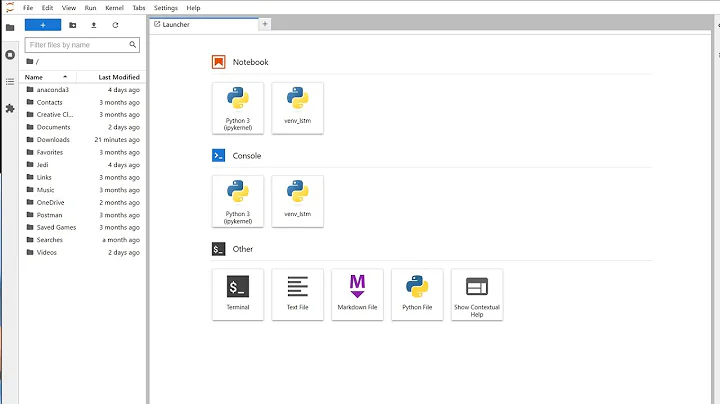
Task: Select the OneDrive folder
Action: click(x=83, y=202)
